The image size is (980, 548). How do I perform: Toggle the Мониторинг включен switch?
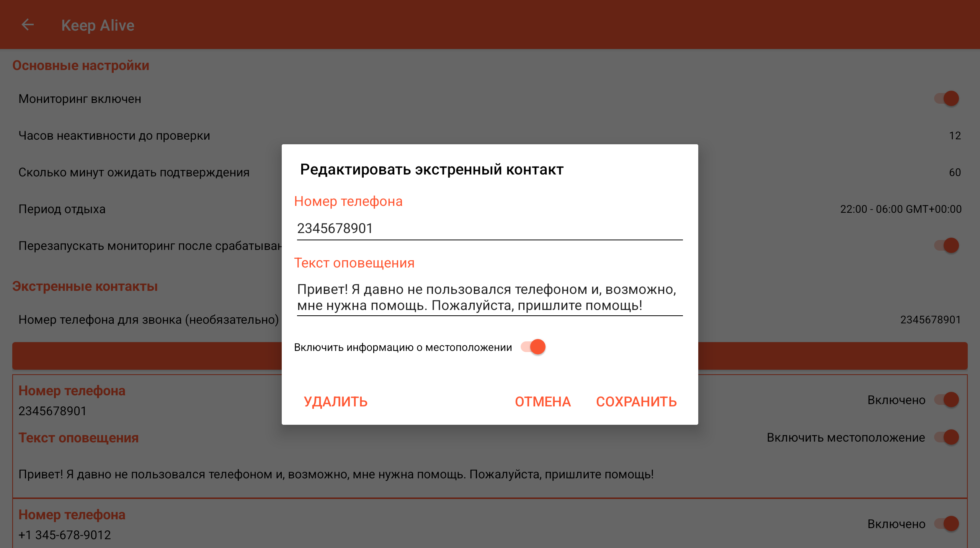(946, 99)
